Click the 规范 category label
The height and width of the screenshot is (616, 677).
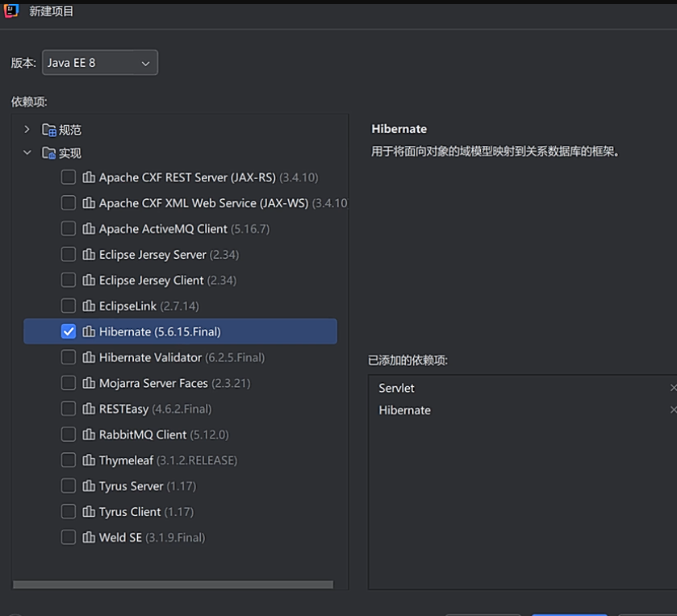[70, 130]
